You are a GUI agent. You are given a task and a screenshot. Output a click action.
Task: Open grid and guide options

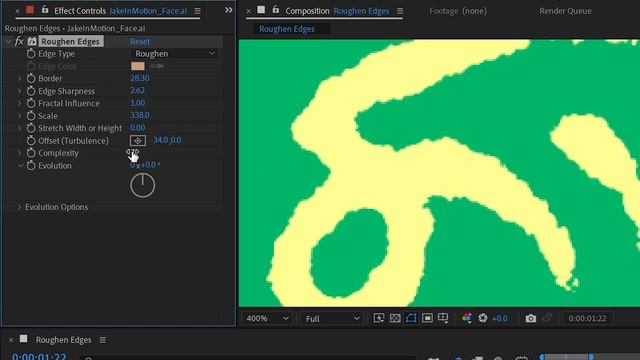(x=443, y=318)
